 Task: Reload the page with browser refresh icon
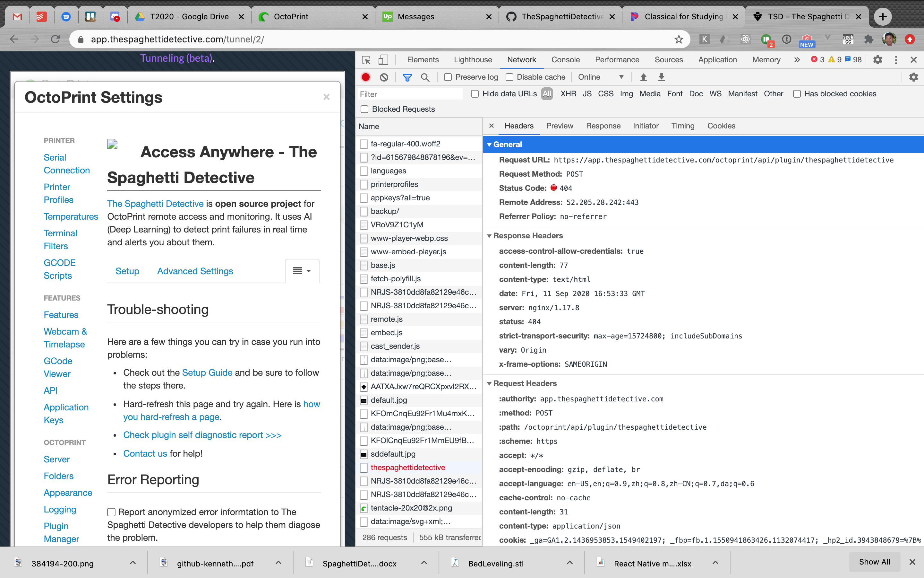pyautogui.click(x=56, y=39)
